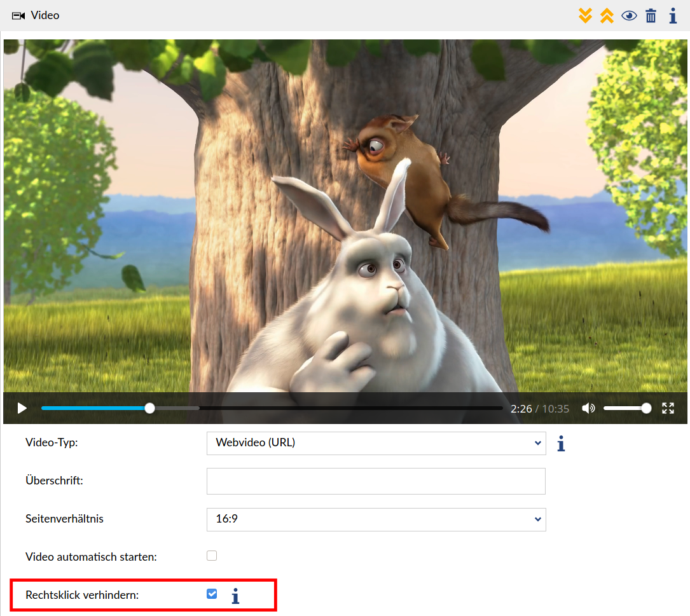
Task: Enter fullscreen mode on the video player
Action: tap(668, 408)
